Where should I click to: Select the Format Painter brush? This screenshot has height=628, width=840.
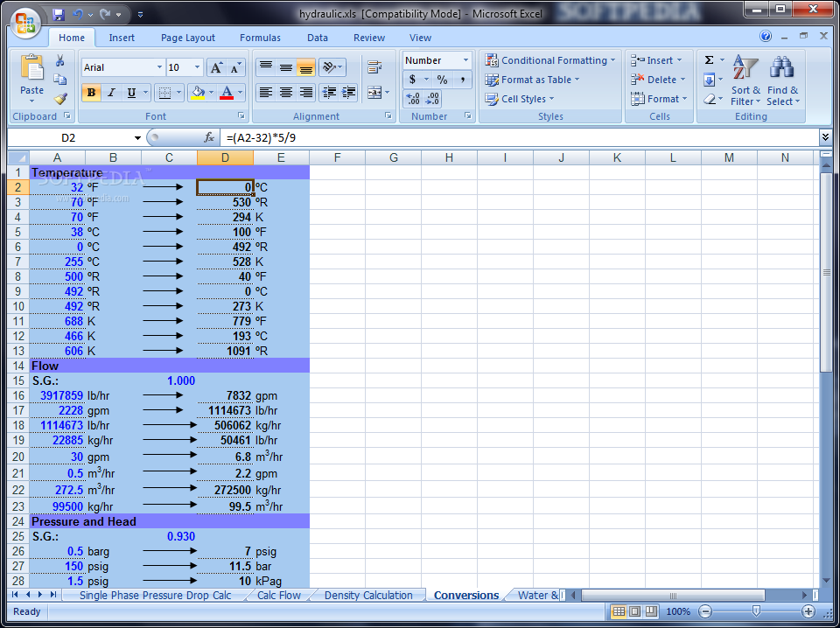coord(60,99)
